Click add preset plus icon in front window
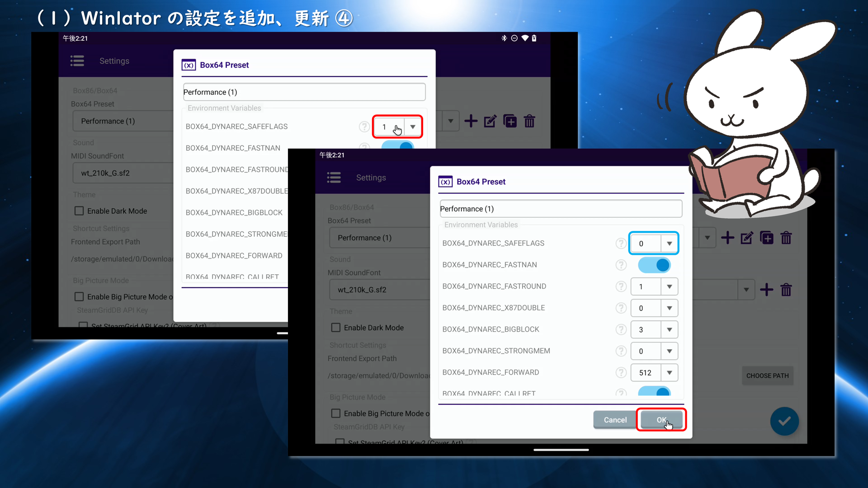The image size is (868, 488). pos(727,238)
